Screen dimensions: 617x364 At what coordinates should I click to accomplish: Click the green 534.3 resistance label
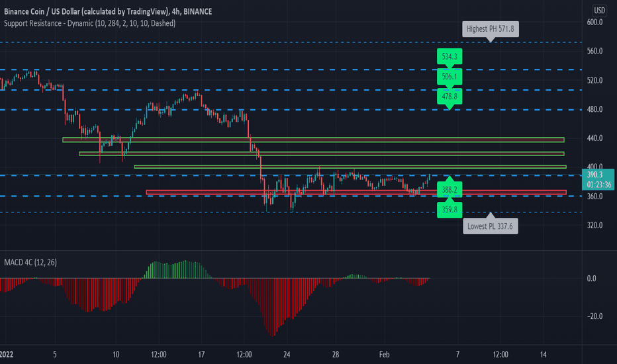pyautogui.click(x=450, y=57)
